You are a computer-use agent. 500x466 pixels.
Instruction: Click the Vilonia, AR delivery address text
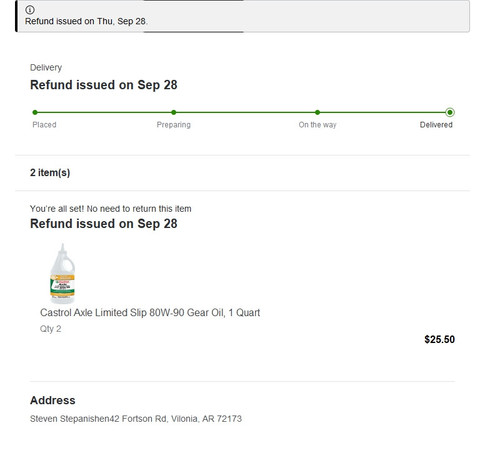(x=136, y=419)
